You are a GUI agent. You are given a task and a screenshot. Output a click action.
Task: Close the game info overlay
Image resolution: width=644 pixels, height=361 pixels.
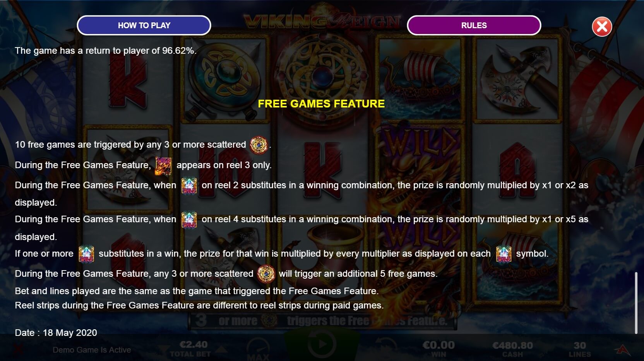602,27
